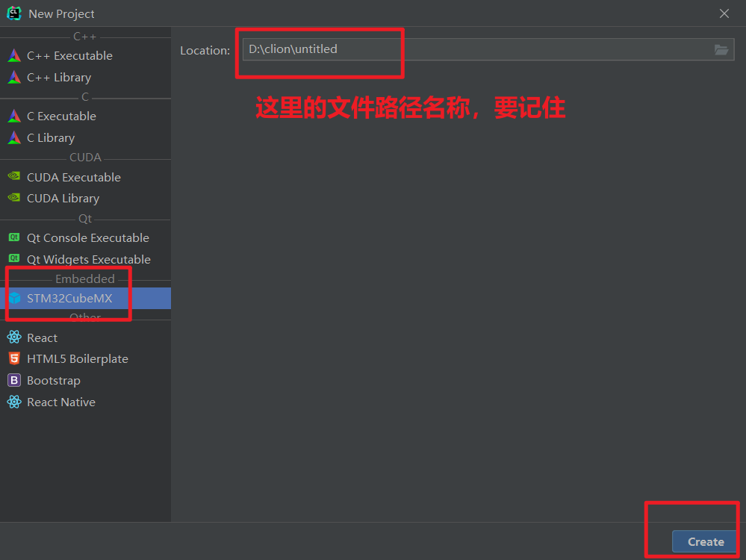Click the Qt Widgets Executable icon

[x=15, y=259]
